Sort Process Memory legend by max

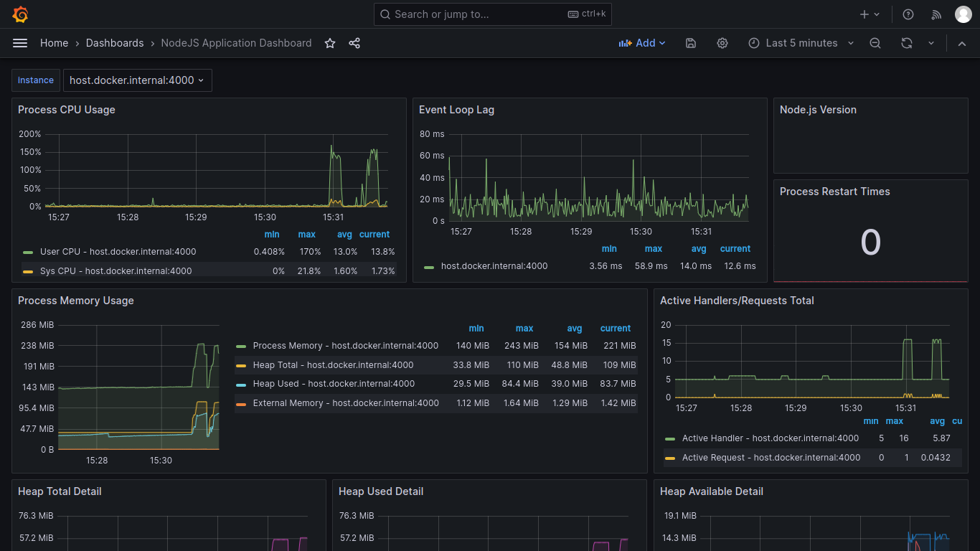524,329
